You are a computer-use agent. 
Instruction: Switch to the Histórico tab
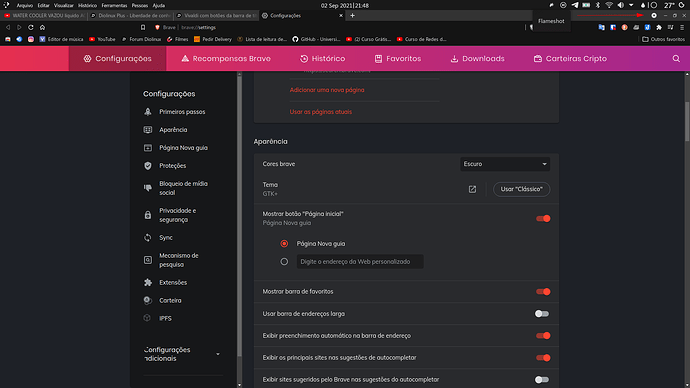tap(323, 59)
